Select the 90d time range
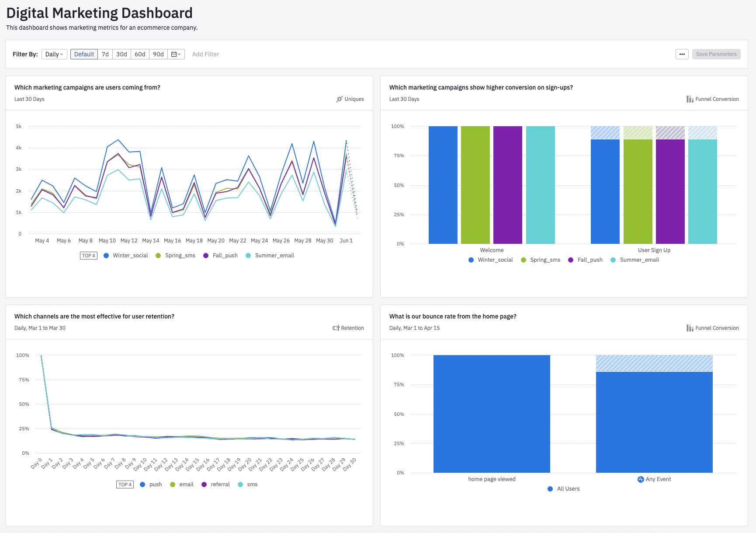 coord(158,54)
